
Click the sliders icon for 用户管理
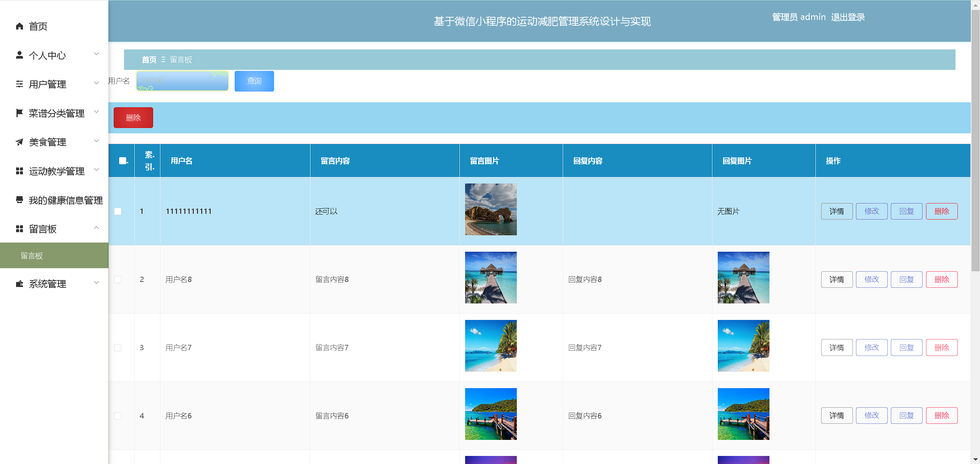pos(20,84)
